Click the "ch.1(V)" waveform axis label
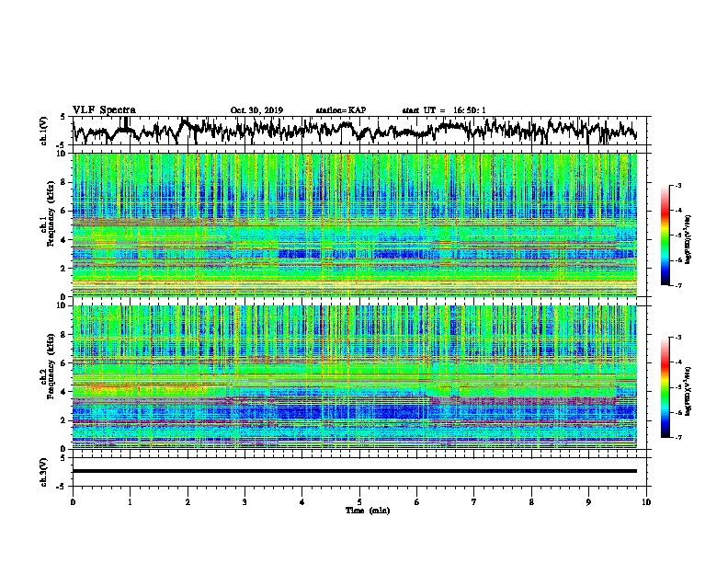Image resolution: width=728 pixels, height=563 pixels. (43, 131)
